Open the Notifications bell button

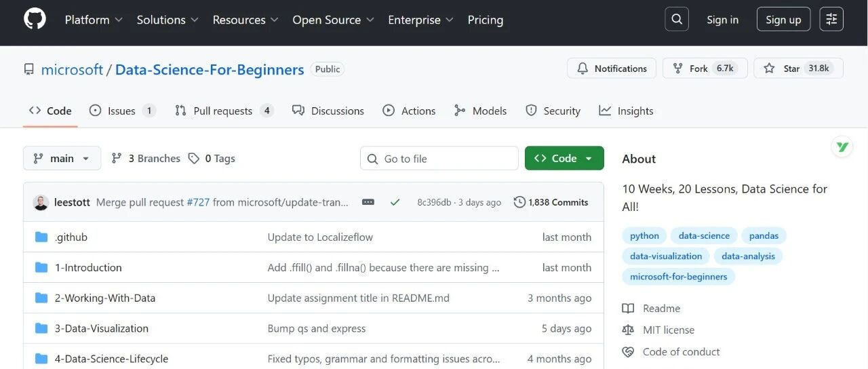click(612, 69)
